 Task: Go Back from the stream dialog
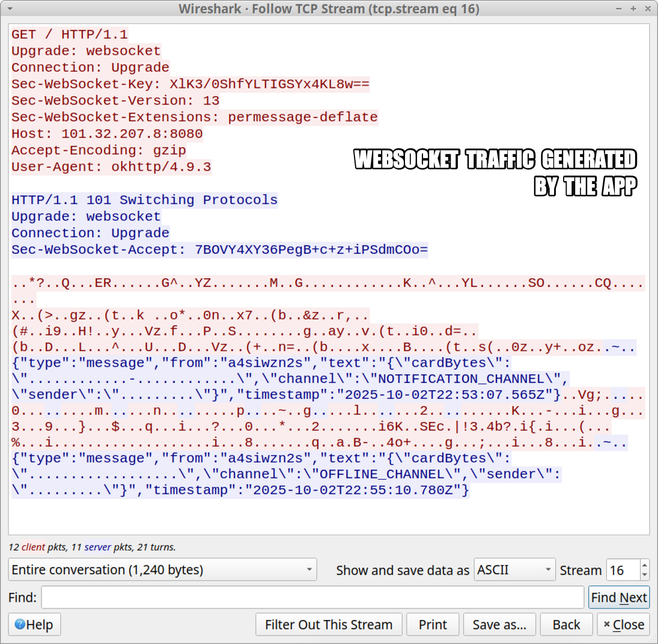pos(566,625)
